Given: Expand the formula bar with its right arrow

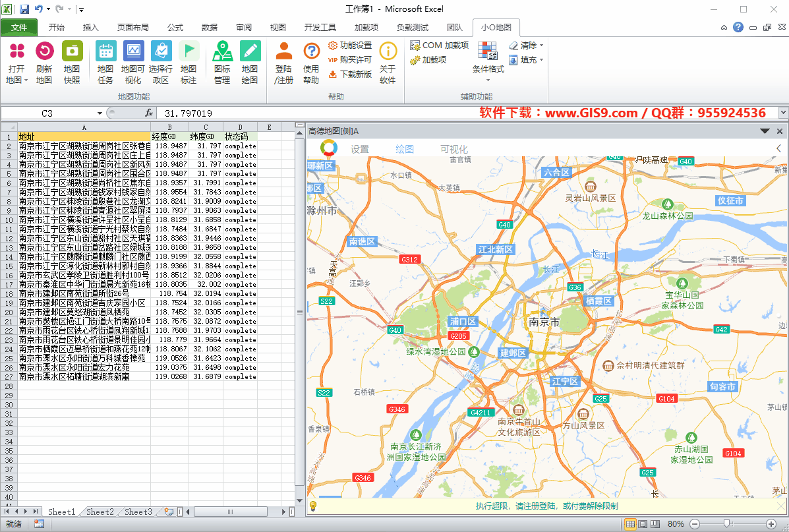Looking at the screenshot, I should [784, 113].
